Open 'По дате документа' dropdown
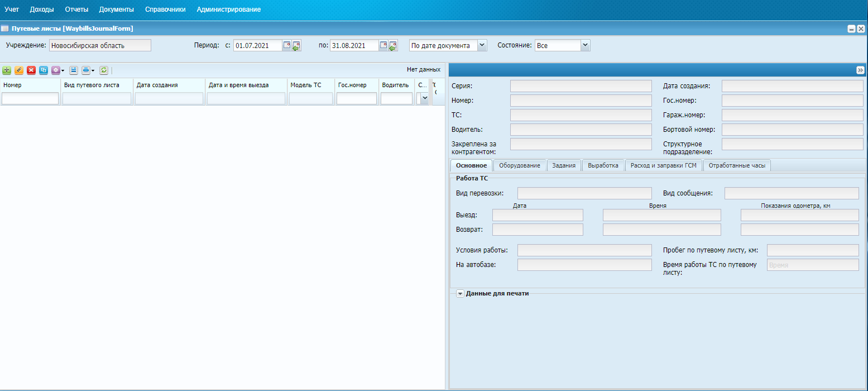868x391 pixels. coord(483,45)
